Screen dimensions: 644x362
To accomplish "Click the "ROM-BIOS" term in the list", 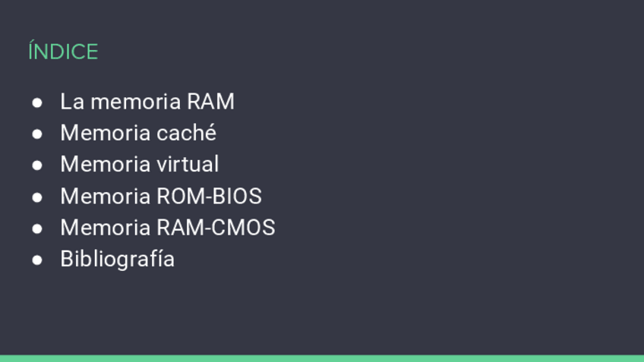I will pos(209,196).
